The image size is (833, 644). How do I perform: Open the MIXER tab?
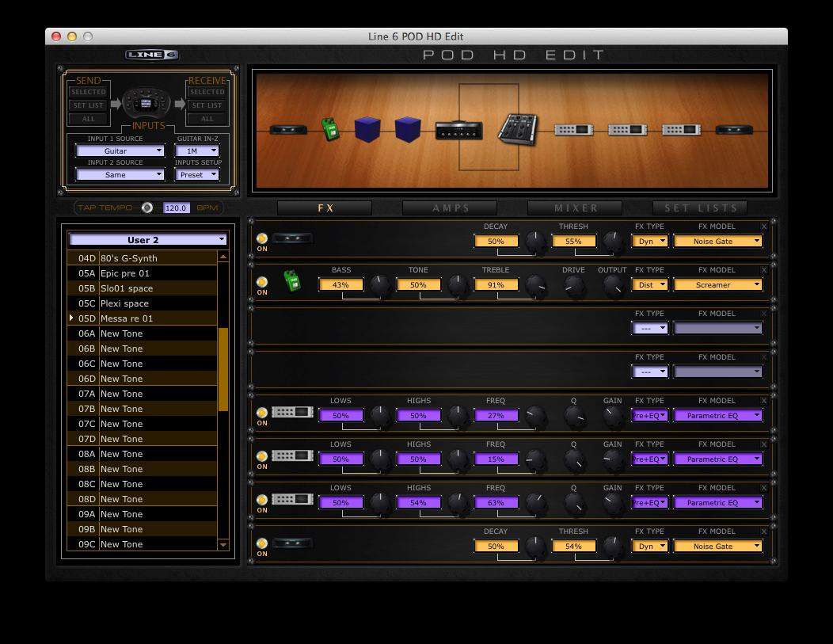575,208
